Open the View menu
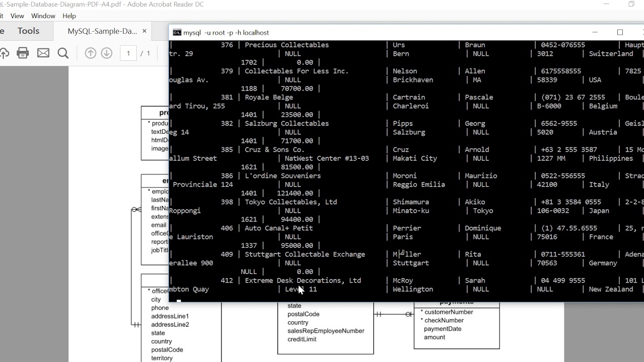The height and width of the screenshot is (362, 644). [x=17, y=16]
